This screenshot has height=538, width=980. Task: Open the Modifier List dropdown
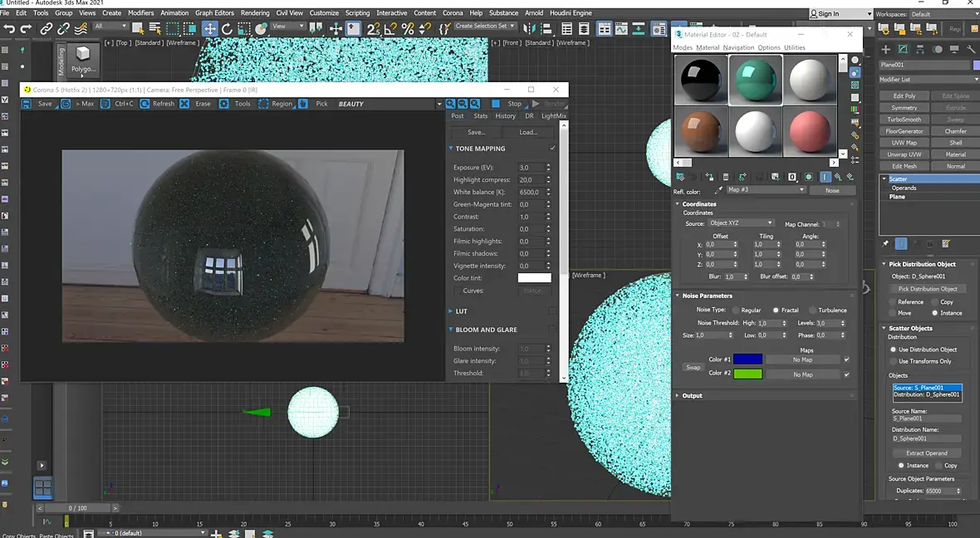coord(929,80)
